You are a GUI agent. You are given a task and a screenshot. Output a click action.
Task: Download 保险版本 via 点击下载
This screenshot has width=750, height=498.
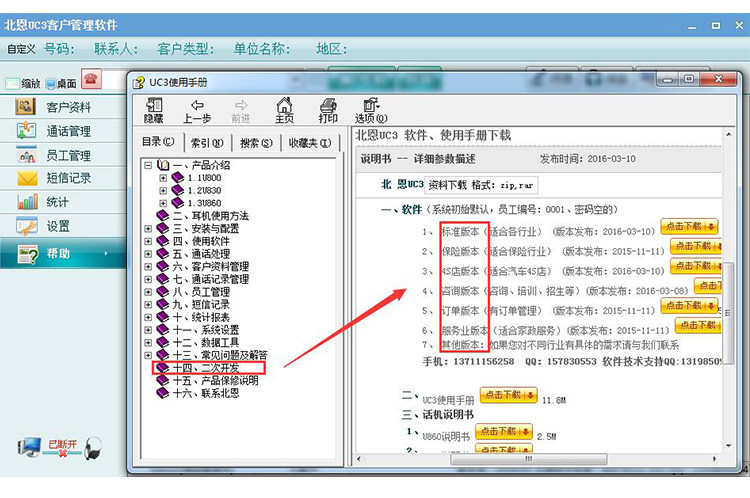(696, 246)
